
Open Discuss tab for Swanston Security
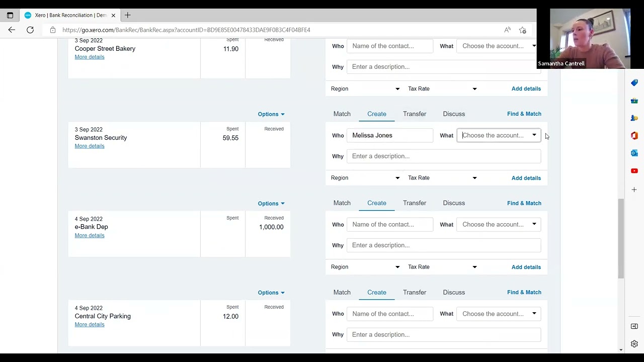(454, 114)
